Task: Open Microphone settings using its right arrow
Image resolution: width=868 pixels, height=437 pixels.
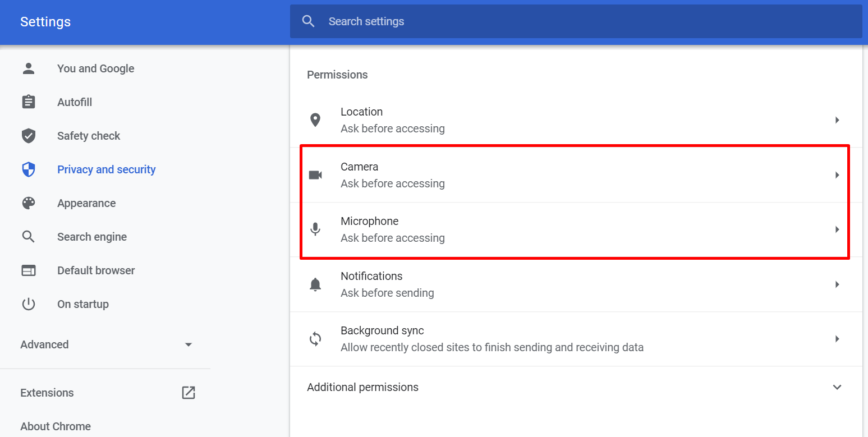Action: (x=837, y=229)
